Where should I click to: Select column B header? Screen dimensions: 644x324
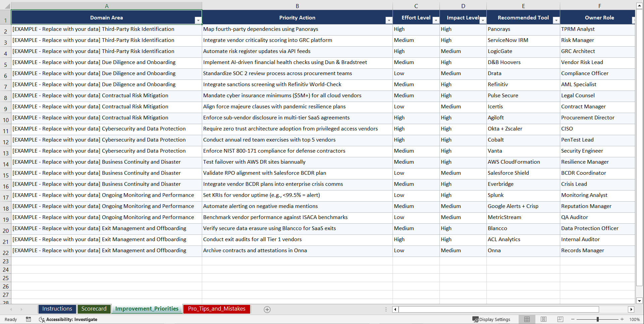point(297,6)
